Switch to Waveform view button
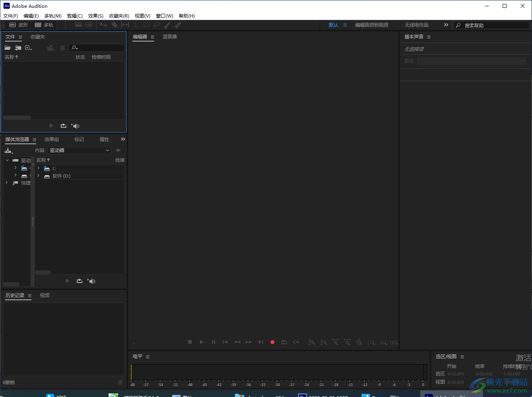This screenshot has height=397, width=532. 19,25
